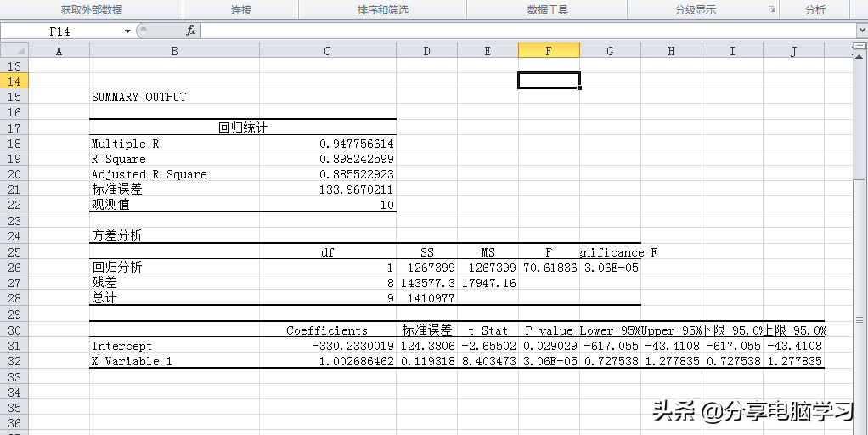This screenshot has width=868, height=435.
Task: Select the coefficient -330.2330019
Action: (x=328, y=346)
